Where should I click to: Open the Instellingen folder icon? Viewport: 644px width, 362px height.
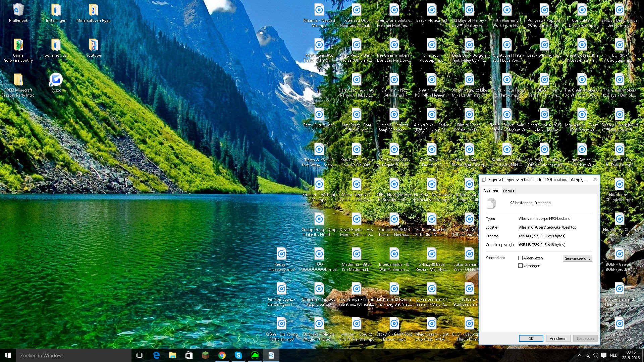(56, 13)
